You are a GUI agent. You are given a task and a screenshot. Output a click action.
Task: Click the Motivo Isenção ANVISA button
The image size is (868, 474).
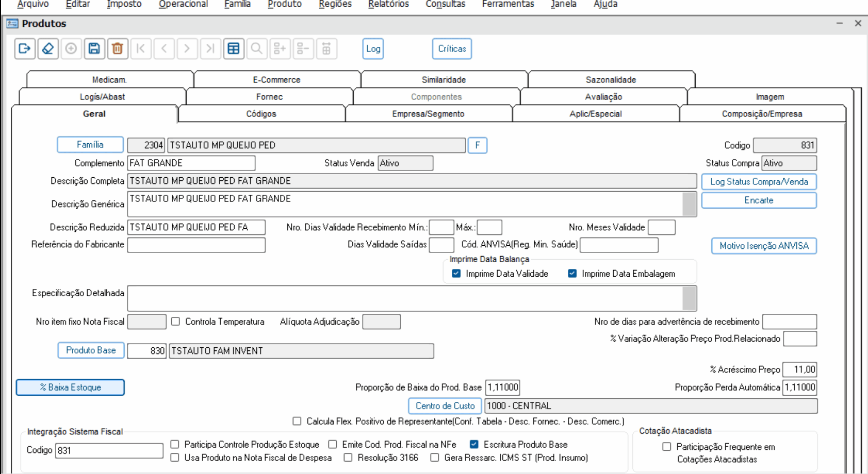[x=764, y=246]
